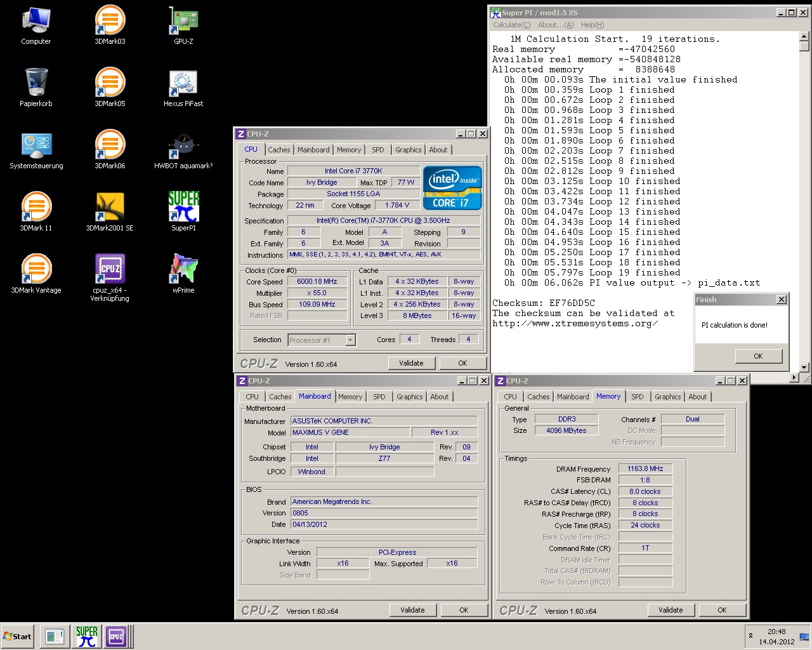812x650 pixels.
Task: Show hidden system tray icons
Action: point(751,635)
